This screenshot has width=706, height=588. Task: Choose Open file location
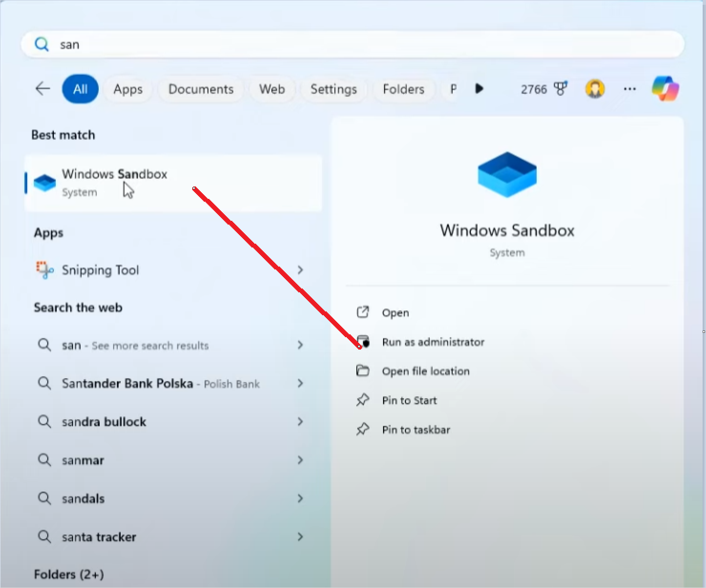click(426, 371)
